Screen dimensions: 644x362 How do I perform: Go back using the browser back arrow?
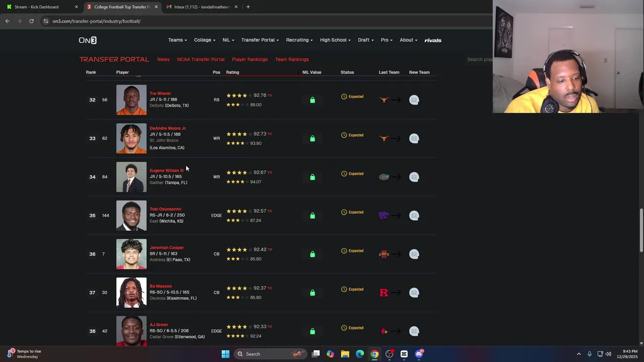click(7, 21)
